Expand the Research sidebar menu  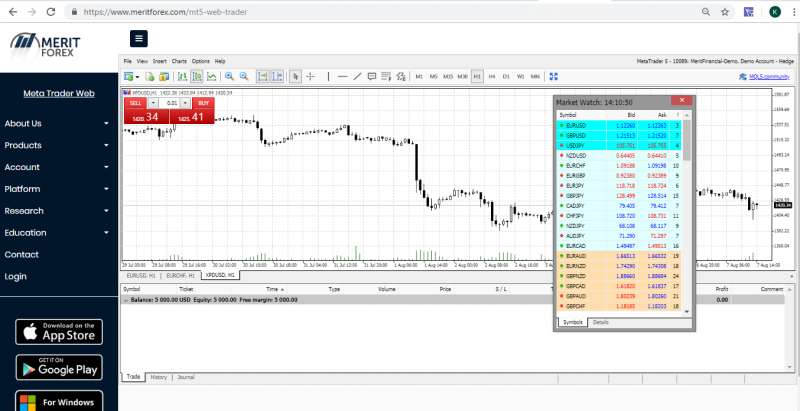pos(57,211)
